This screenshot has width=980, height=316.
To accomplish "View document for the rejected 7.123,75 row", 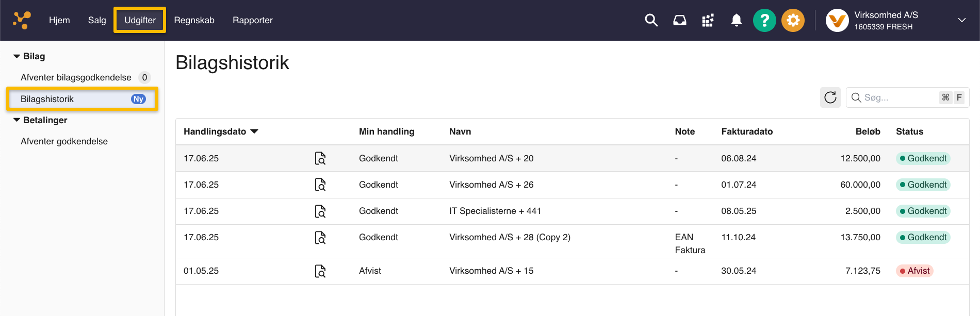I will coord(320,271).
